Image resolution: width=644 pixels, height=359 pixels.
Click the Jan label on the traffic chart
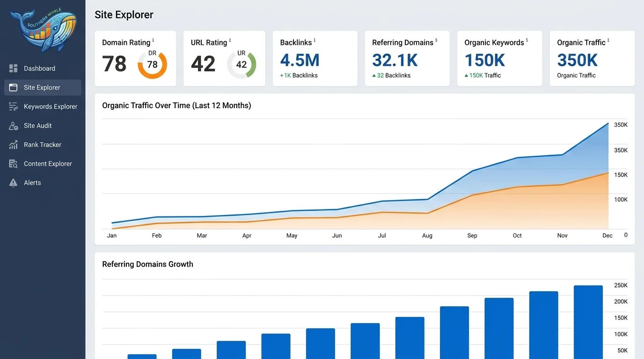[x=112, y=236]
